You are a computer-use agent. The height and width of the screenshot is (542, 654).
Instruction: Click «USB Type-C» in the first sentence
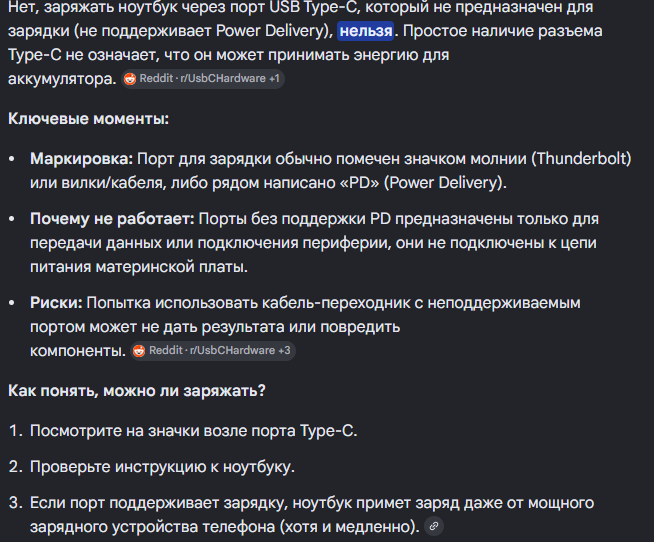pyautogui.click(x=313, y=8)
